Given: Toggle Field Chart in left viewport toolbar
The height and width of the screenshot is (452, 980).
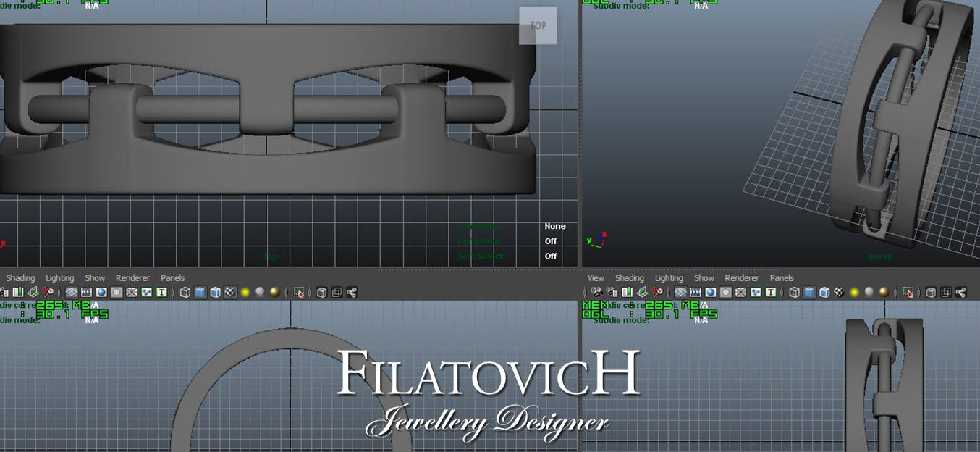Looking at the screenshot, I should 131,292.
